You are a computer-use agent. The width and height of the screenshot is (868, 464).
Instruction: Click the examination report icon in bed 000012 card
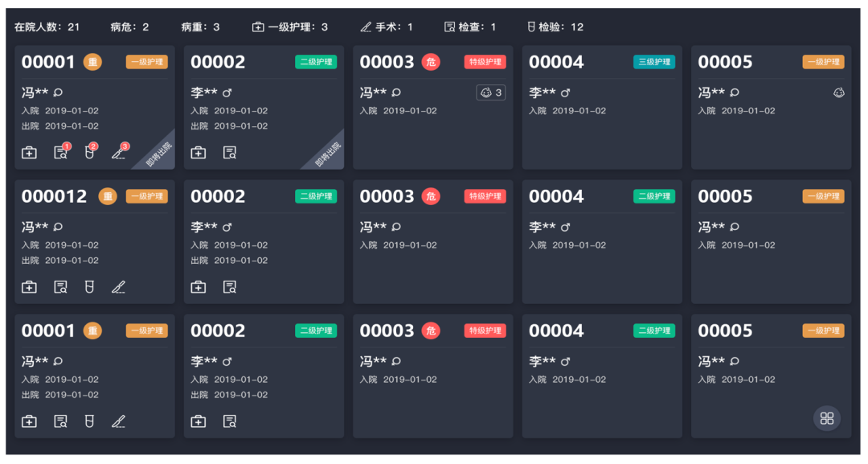61,287
